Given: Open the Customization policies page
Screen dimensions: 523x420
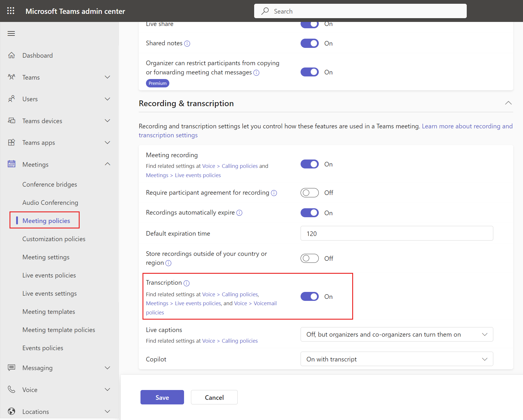Looking at the screenshot, I should point(54,239).
